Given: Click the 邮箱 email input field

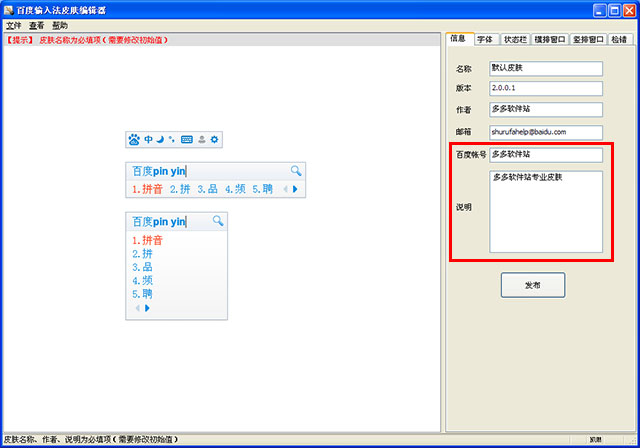Looking at the screenshot, I should point(546,133).
